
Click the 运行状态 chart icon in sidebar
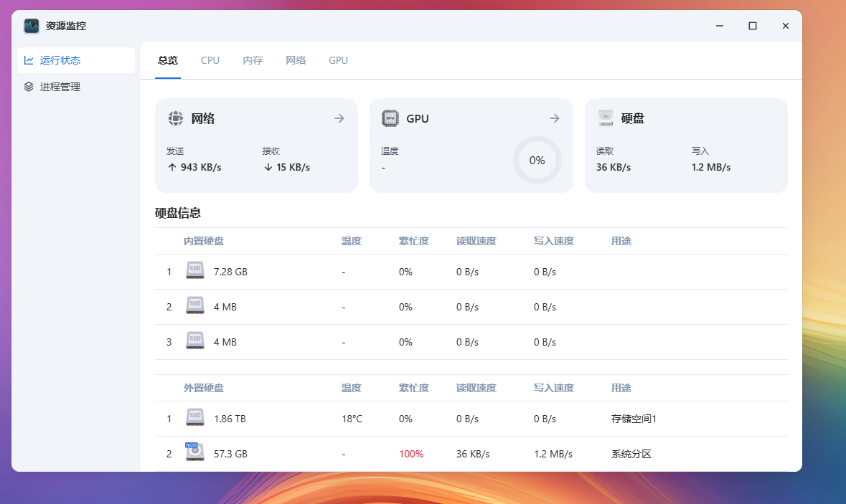(29, 60)
